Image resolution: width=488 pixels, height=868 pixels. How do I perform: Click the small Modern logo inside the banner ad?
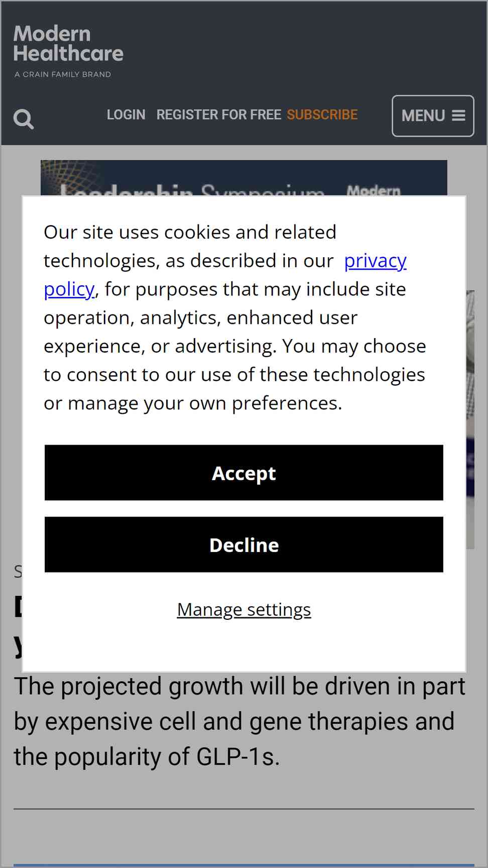[x=374, y=190]
